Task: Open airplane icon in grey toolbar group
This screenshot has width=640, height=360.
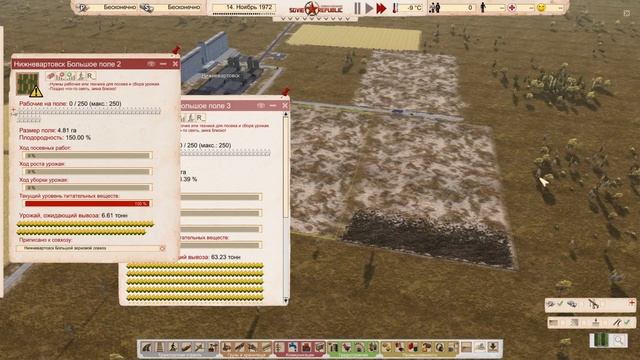Action: [x=200, y=347]
